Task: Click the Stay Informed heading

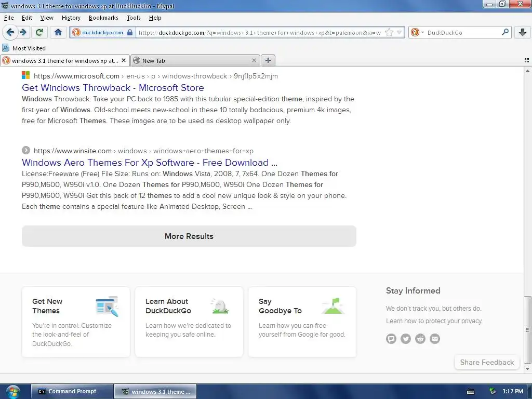Action: (x=413, y=291)
